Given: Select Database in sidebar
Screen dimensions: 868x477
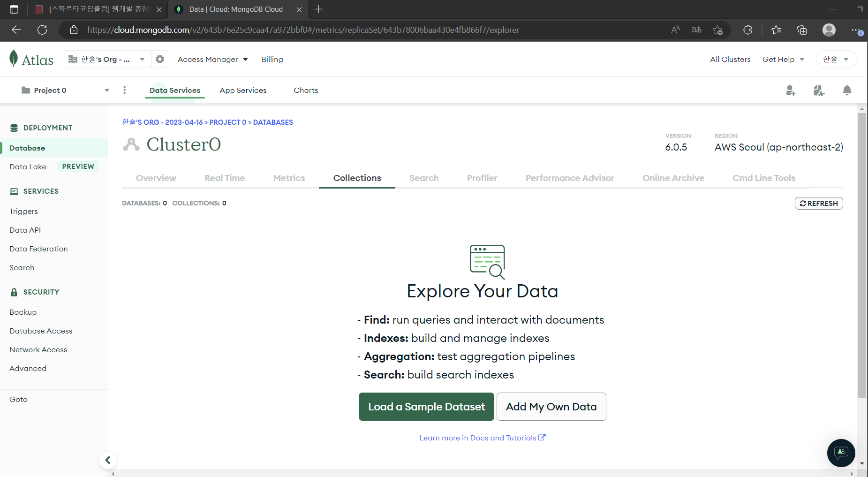Looking at the screenshot, I should coord(54,148).
